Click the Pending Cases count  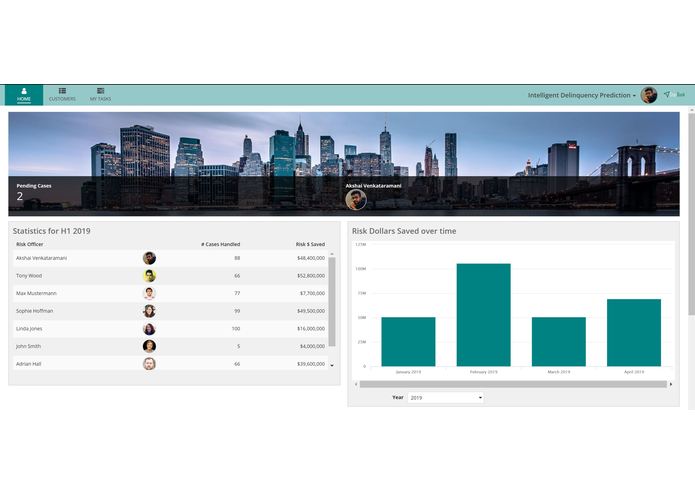coord(20,196)
